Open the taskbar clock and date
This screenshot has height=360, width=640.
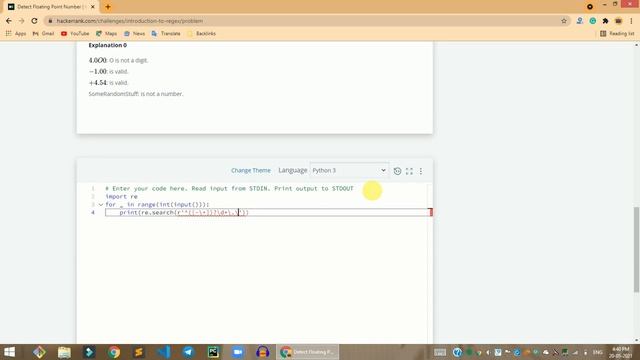coord(621,352)
